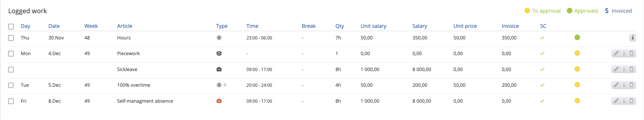Click the overtime clock-plus type icon
This screenshot has height=120, width=644.
tap(222, 85)
